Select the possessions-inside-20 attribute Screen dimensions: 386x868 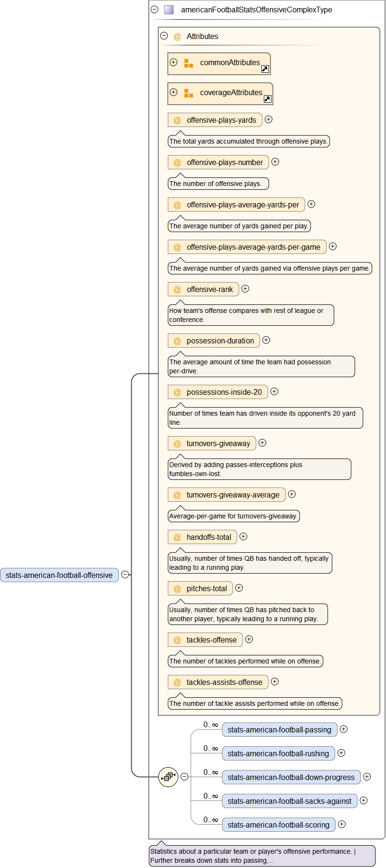click(x=223, y=392)
